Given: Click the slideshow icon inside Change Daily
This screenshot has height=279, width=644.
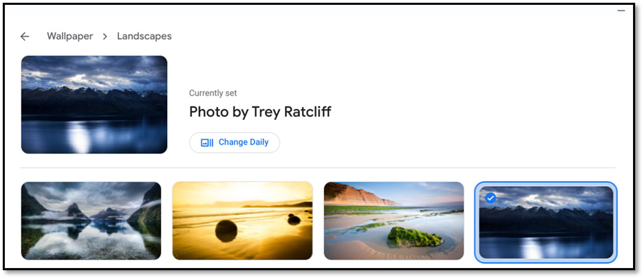Looking at the screenshot, I should pos(207,143).
